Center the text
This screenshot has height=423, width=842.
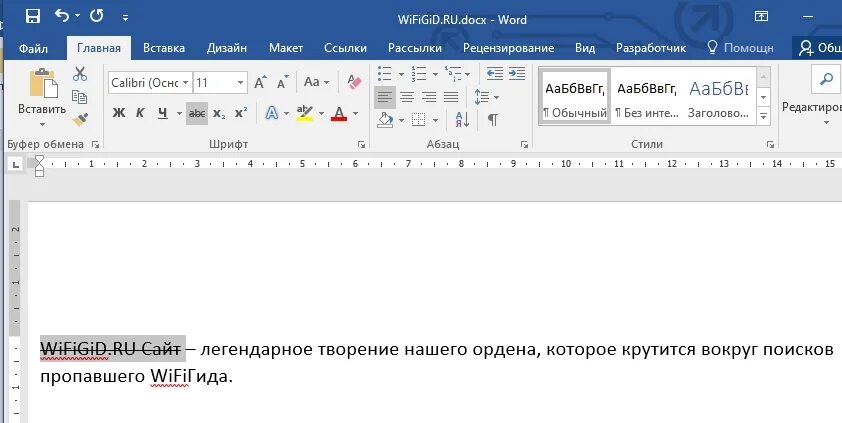pyautogui.click(x=407, y=97)
